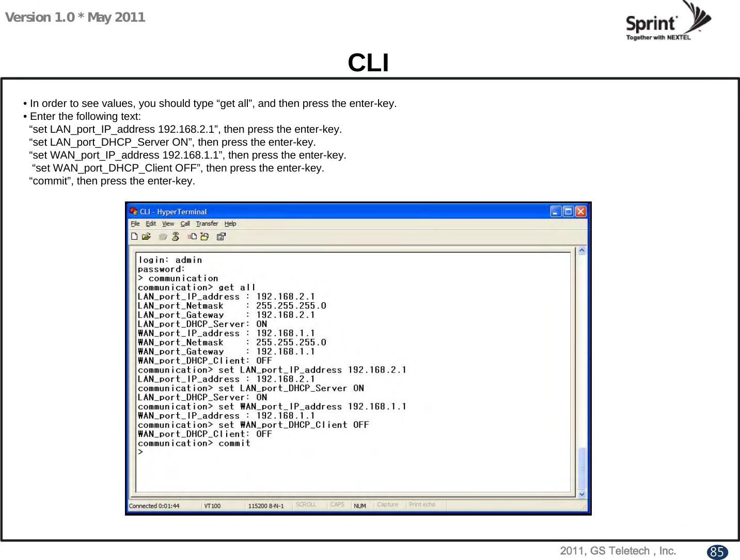Open the Call menu
The height and width of the screenshot is (560, 740).
pos(185,224)
